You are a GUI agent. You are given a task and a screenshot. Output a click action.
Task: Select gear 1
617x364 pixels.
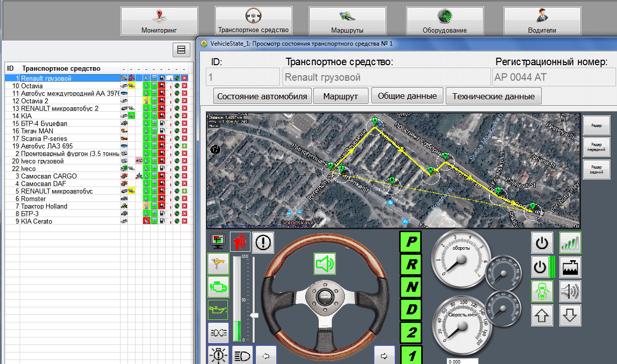411,354
